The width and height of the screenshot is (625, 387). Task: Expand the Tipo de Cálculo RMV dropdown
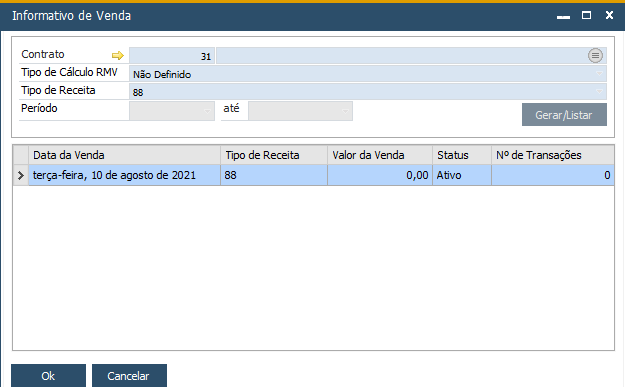point(599,74)
